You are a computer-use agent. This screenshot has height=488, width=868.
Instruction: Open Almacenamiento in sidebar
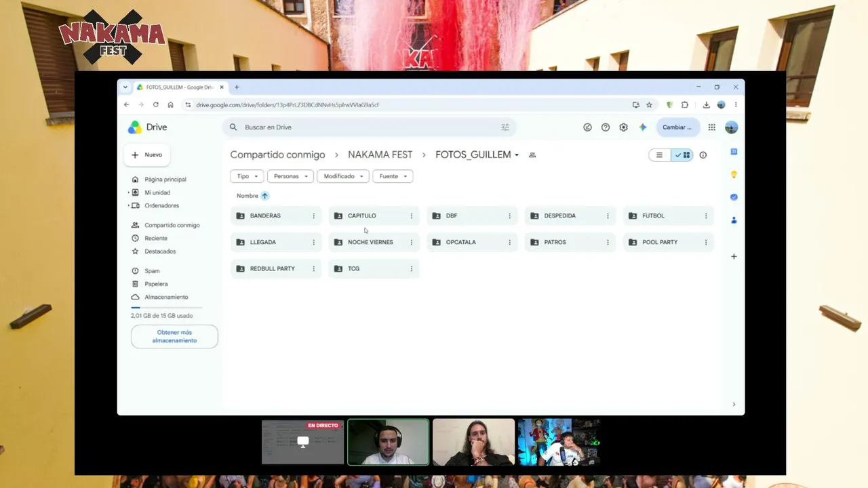(x=166, y=297)
